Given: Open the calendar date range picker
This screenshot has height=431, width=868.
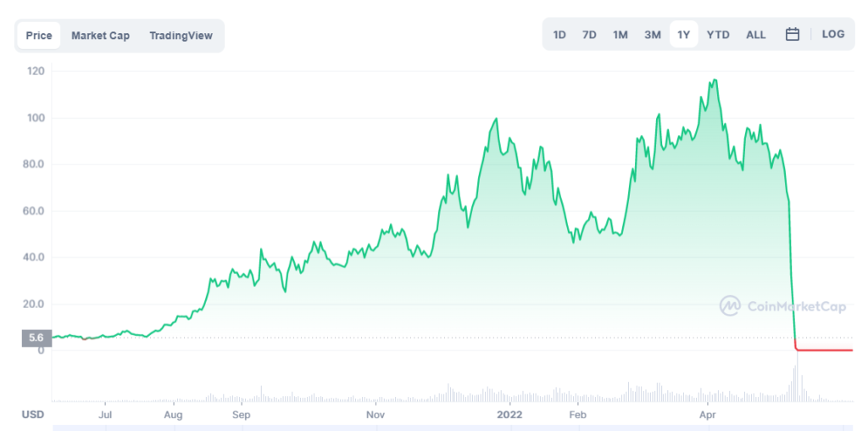Looking at the screenshot, I should [x=793, y=34].
